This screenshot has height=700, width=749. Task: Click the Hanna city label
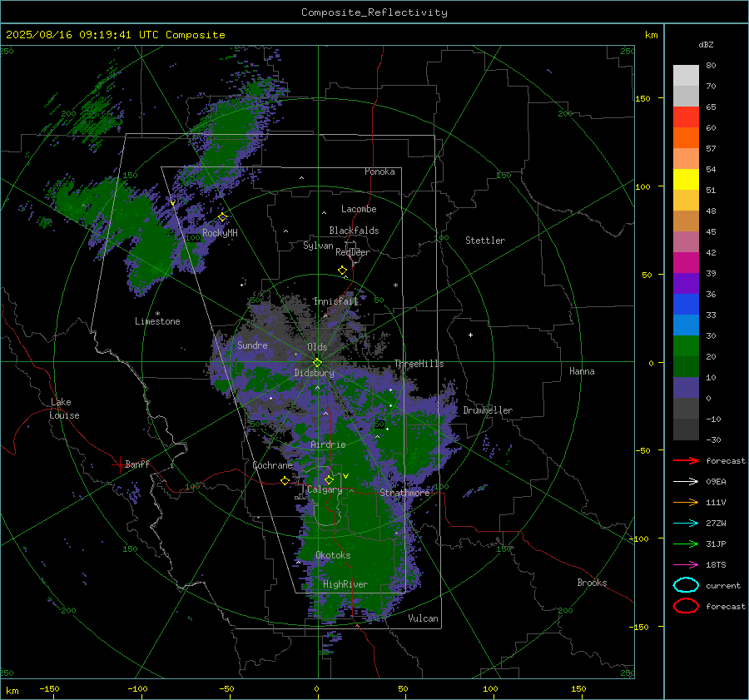[582, 371]
